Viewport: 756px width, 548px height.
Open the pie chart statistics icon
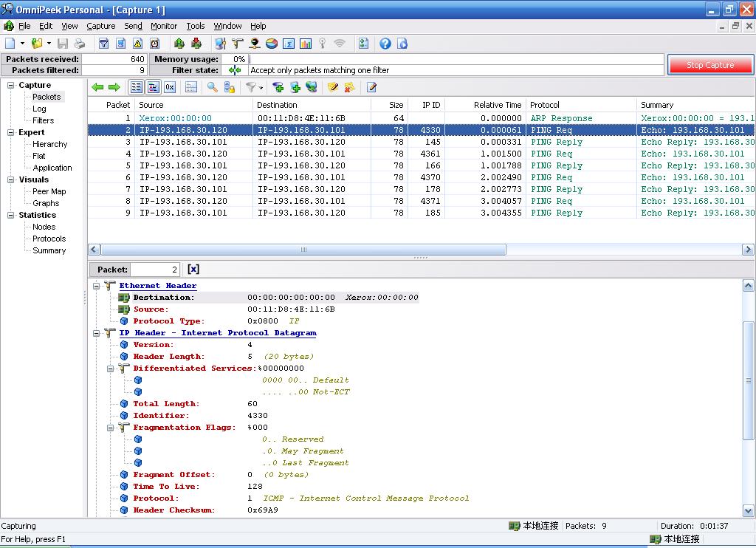click(272, 44)
